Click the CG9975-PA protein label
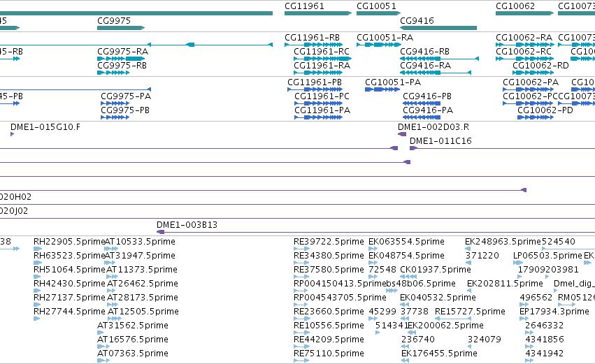The image size is (595, 364). coord(126,96)
